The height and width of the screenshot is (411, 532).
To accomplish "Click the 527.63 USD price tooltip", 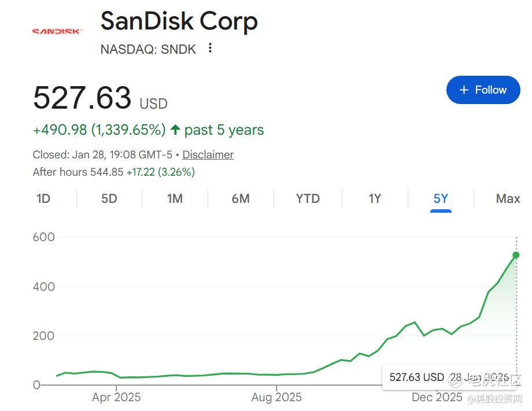I will [416, 377].
